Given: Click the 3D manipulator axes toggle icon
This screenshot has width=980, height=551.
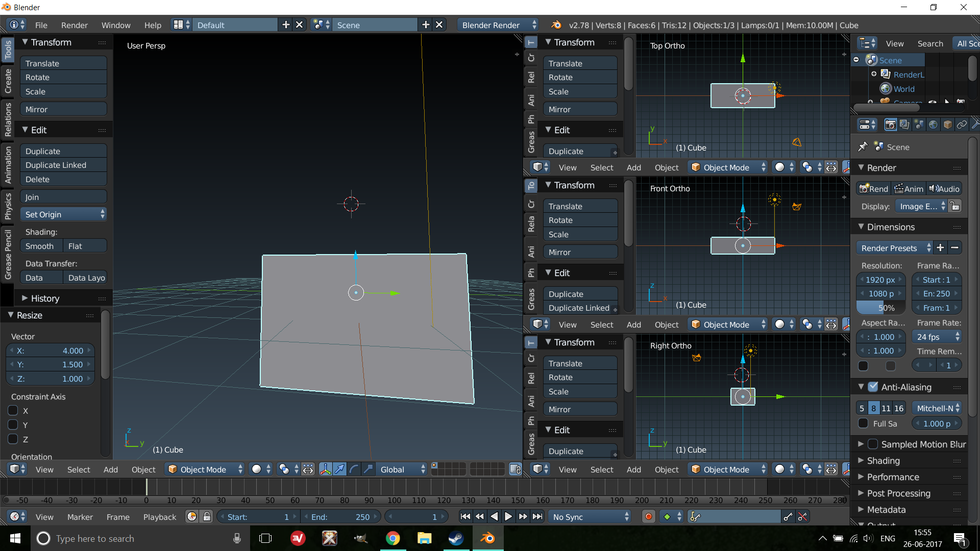Looking at the screenshot, I should (326, 469).
